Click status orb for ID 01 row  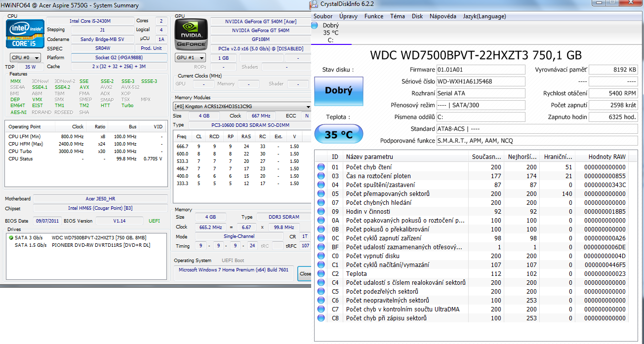coord(322,167)
